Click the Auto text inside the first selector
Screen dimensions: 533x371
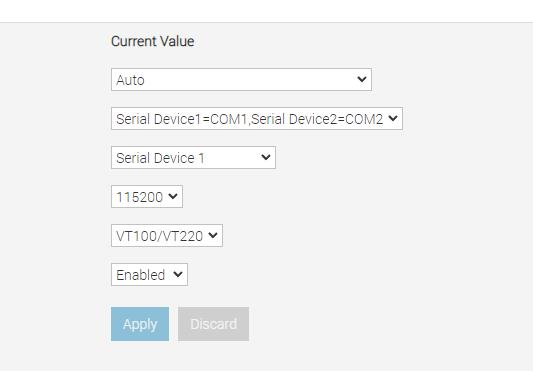(131, 80)
